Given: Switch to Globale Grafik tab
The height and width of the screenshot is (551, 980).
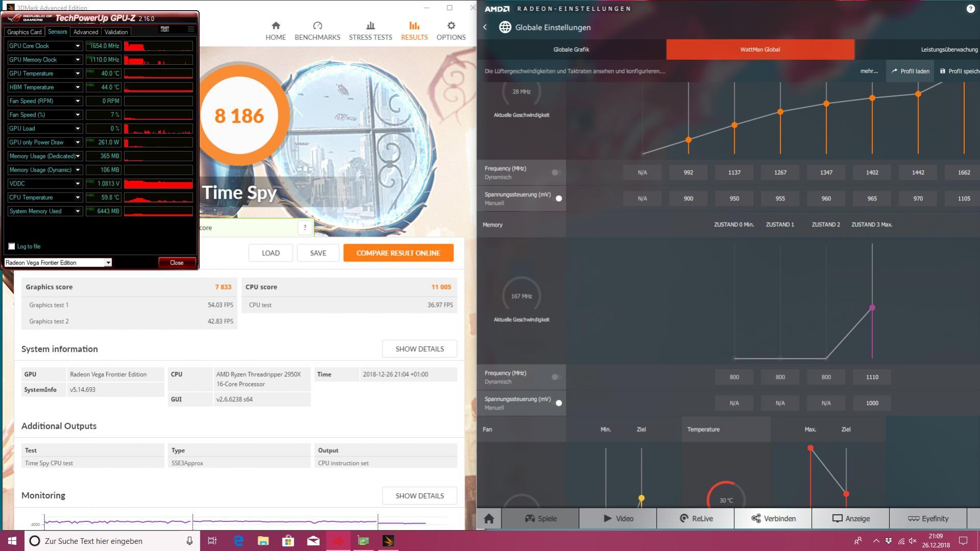Looking at the screenshot, I should pyautogui.click(x=571, y=50).
